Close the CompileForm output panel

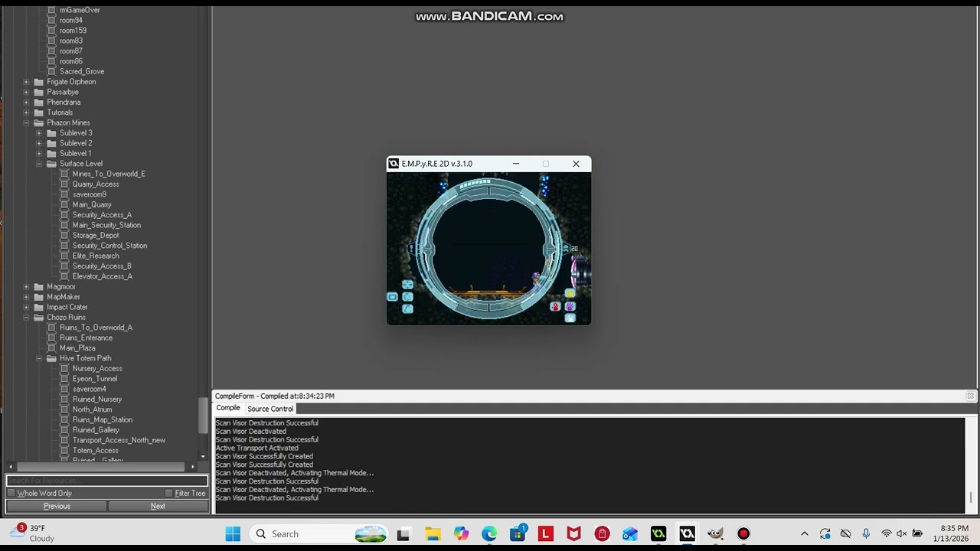click(x=970, y=396)
